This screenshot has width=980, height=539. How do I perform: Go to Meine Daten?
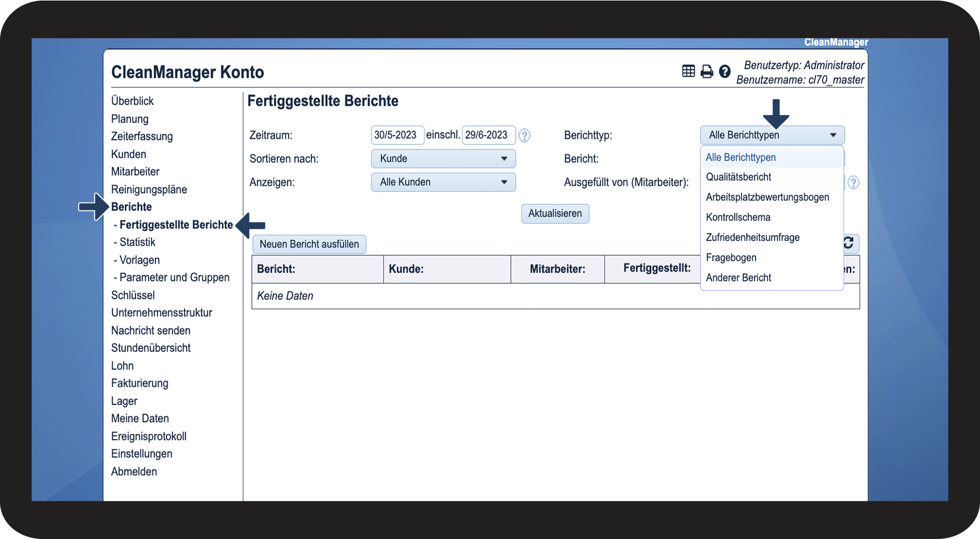pos(140,419)
